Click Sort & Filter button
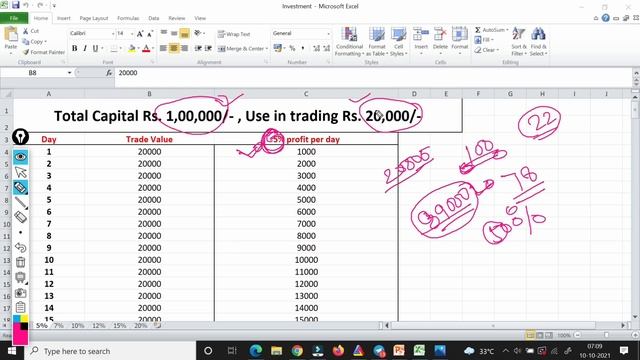The image size is (640, 360). click(x=519, y=41)
